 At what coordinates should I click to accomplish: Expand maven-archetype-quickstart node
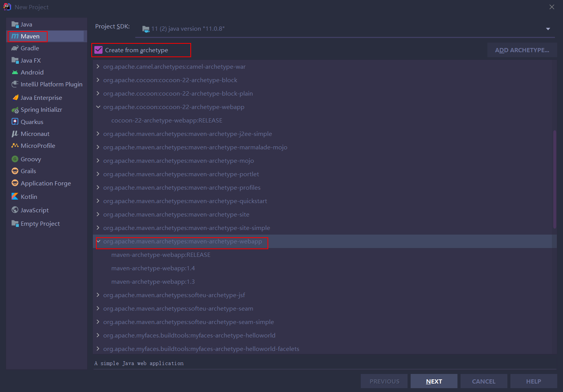click(98, 201)
